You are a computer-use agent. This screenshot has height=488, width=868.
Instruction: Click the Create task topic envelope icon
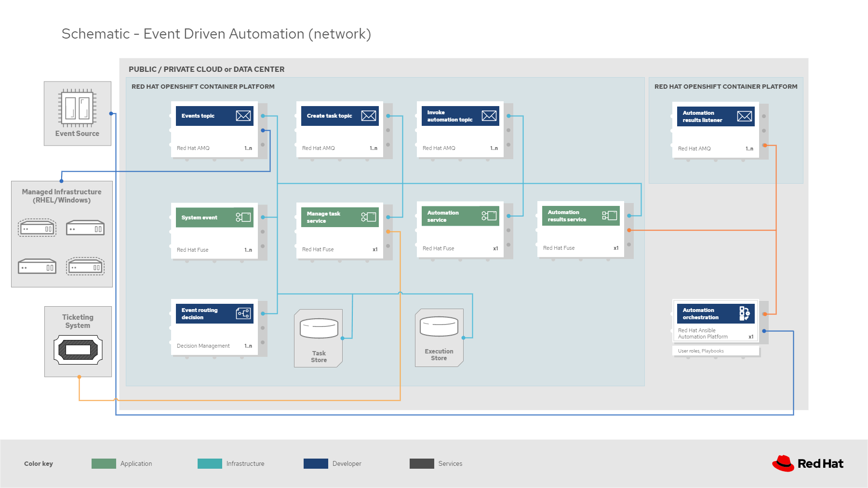[x=369, y=116]
